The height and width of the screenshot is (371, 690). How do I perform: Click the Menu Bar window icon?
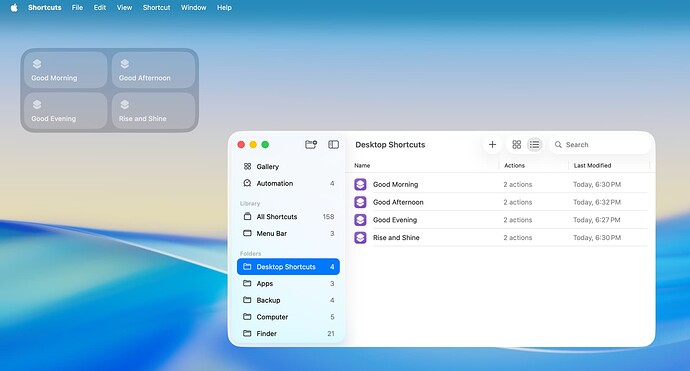point(247,233)
